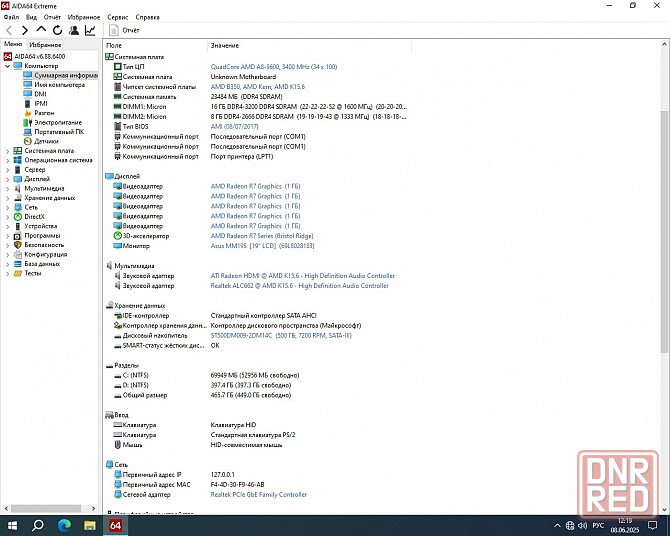
Task: Click the sidebar horizontal scrollbar right arrow
Action: [x=93, y=508]
